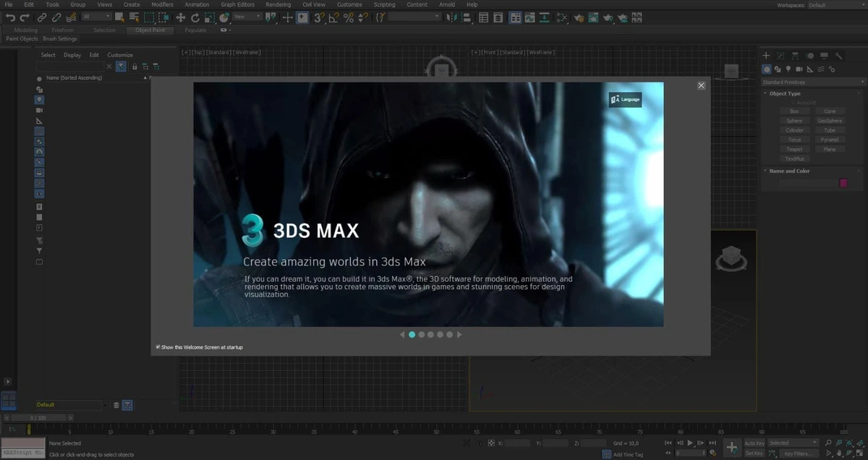Choose the Rectangular Selection Region tool

pyautogui.click(x=149, y=17)
